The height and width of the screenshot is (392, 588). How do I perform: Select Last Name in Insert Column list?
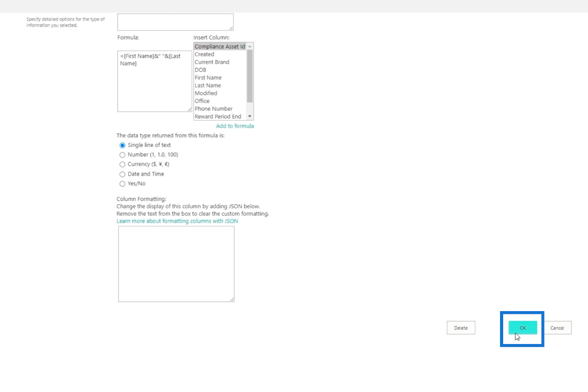pos(220,85)
